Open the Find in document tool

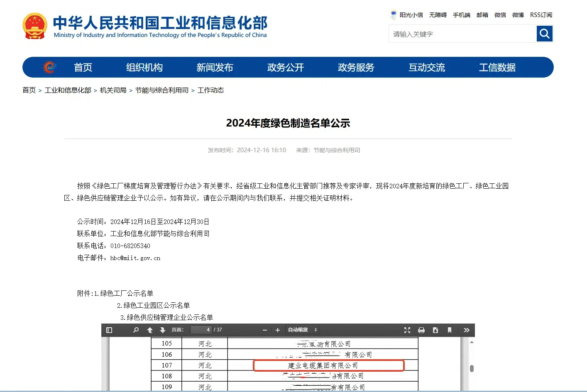[x=136, y=330]
